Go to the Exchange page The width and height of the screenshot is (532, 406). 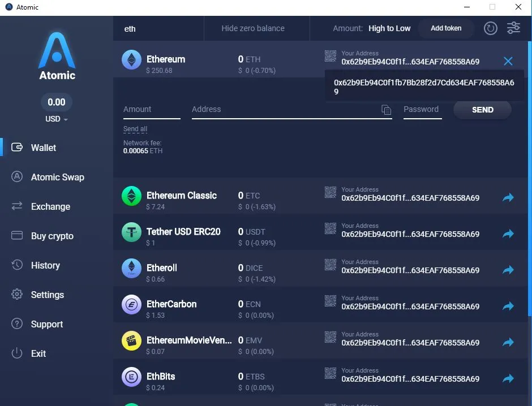(x=50, y=207)
